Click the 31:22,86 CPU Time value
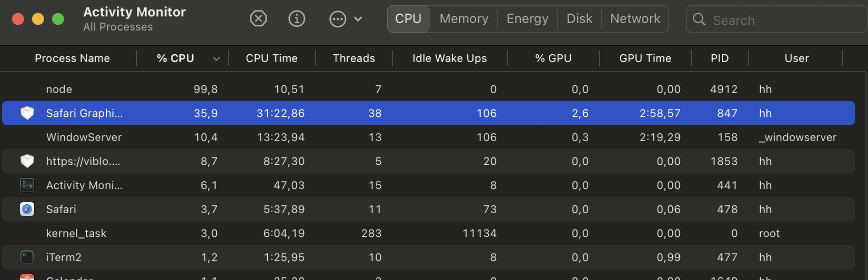 (x=280, y=113)
